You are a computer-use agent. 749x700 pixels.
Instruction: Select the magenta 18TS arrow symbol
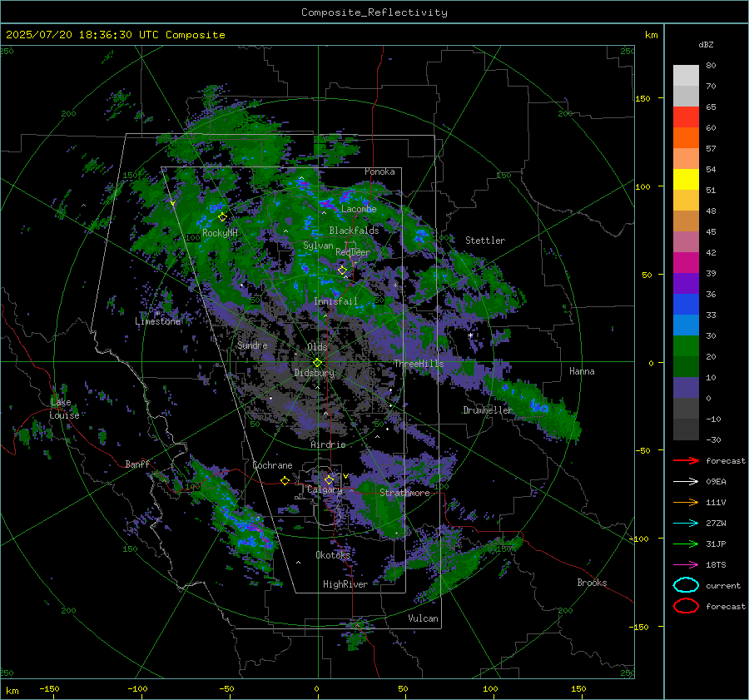(x=686, y=565)
